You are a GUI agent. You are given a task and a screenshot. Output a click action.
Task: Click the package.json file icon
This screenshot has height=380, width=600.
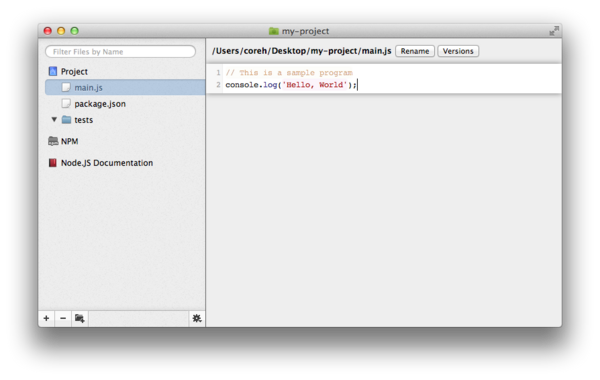point(66,104)
